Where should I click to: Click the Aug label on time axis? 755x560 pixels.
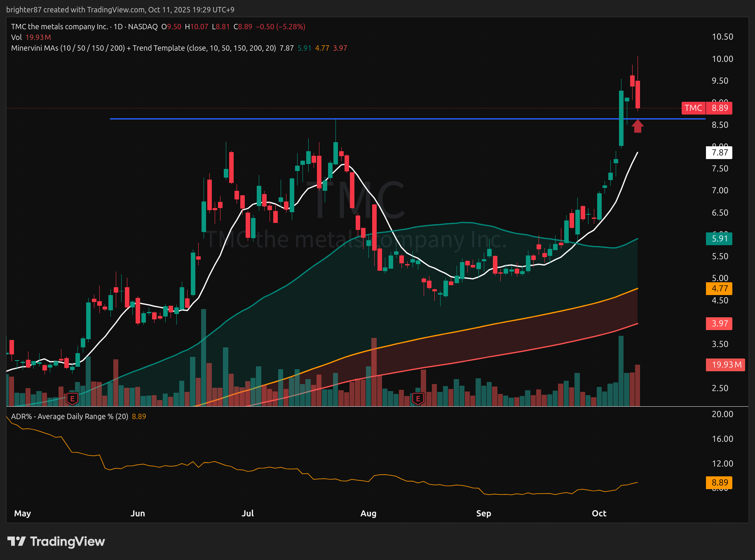click(x=368, y=513)
